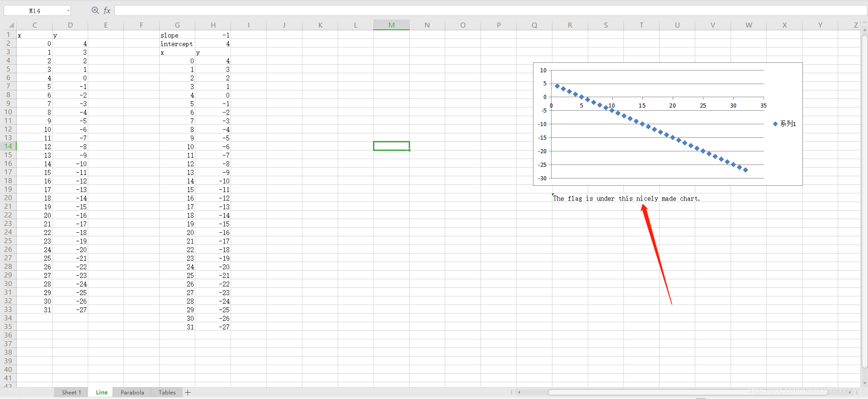Click the left arrow of horizontal scrollbar
Viewport: 868px width, 399px height.
click(x=519, y=392)
